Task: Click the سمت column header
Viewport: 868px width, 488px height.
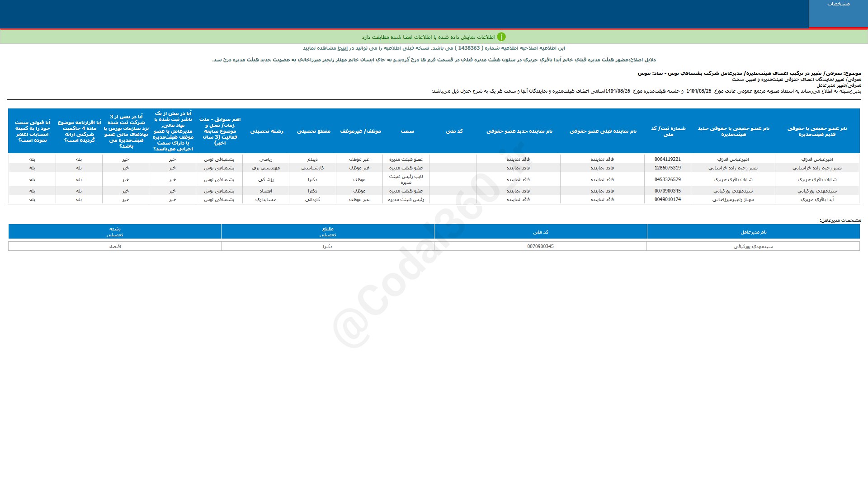Action: pyautogui.click(x=407, y=131)
